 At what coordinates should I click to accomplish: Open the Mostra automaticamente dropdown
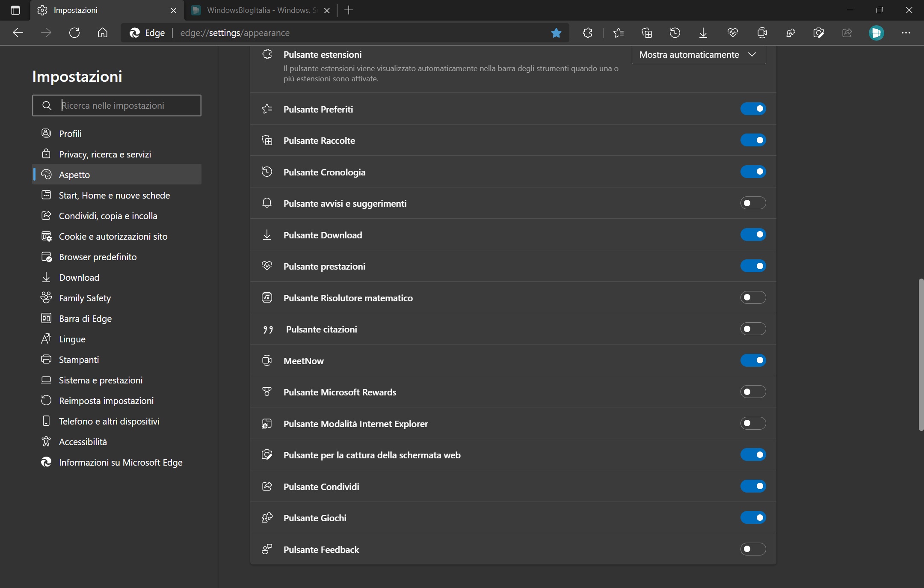pyautogui.click(x=699, y=55)
